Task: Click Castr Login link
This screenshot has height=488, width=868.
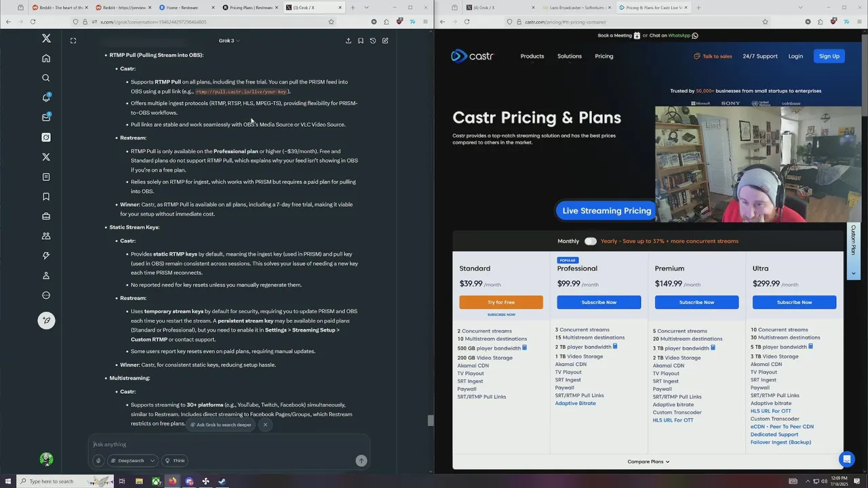Action: click(x=795, y=56)
